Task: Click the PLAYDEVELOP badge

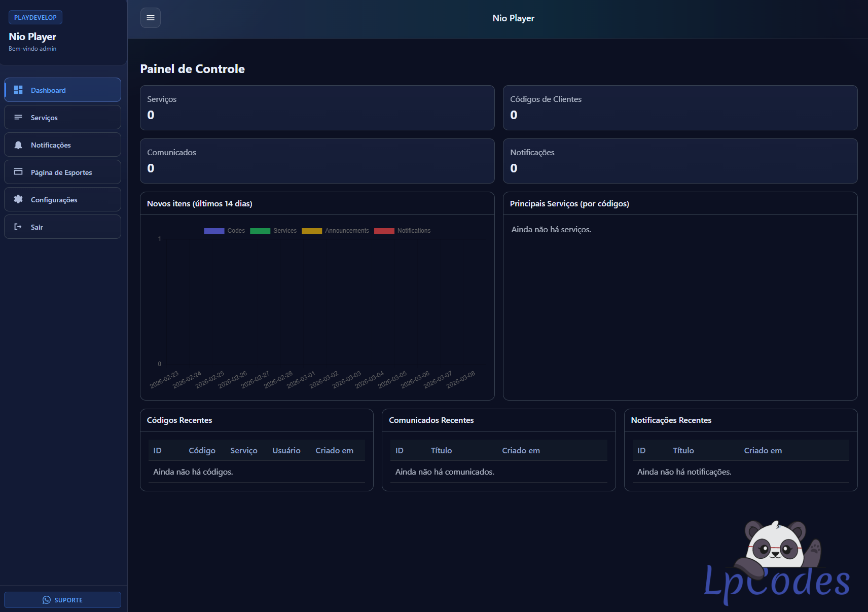Action: tap(35, 17)
